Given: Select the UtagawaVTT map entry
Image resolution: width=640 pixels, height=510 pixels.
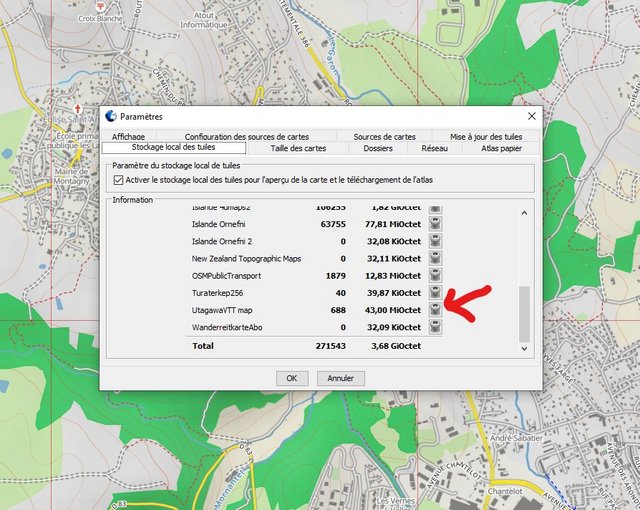Looking at the screenshot, I should (x=222, y=310).
